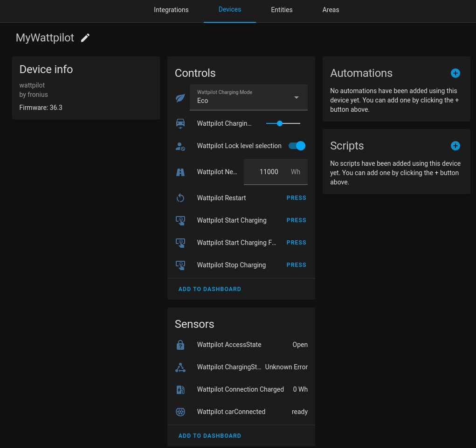Click the Firmware: 36.3 text
476x448 pixels.
click(41, 108)
